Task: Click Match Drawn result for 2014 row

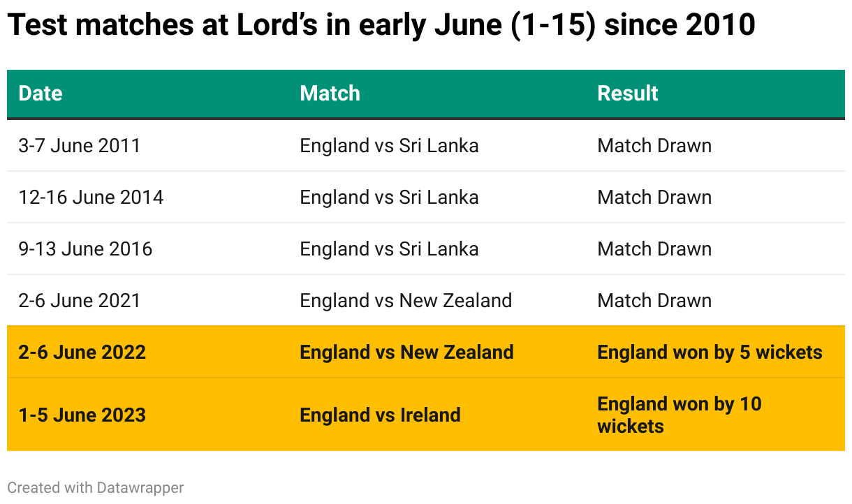Action: (654, 198)
